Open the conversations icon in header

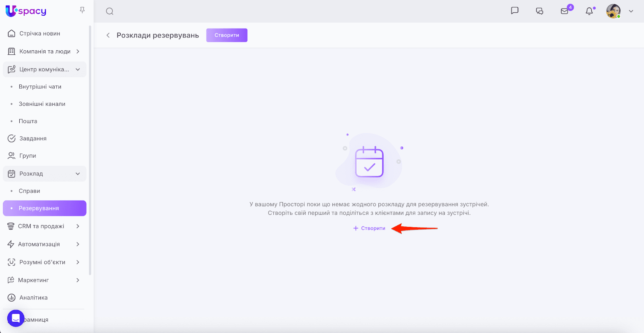539,11
